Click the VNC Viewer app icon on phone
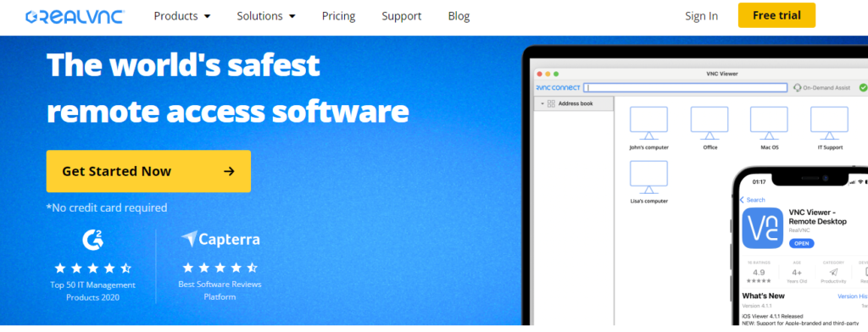Image resolution: width=868 pixels, height=332 pixels. 762,228
